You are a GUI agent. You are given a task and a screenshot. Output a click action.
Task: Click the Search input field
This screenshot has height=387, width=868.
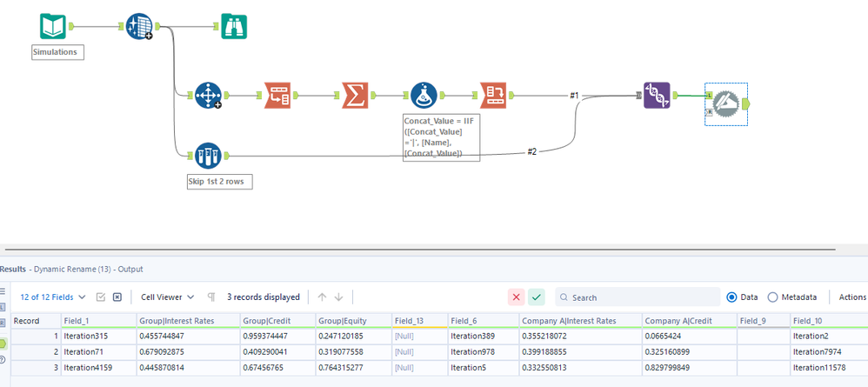point(638,297)
